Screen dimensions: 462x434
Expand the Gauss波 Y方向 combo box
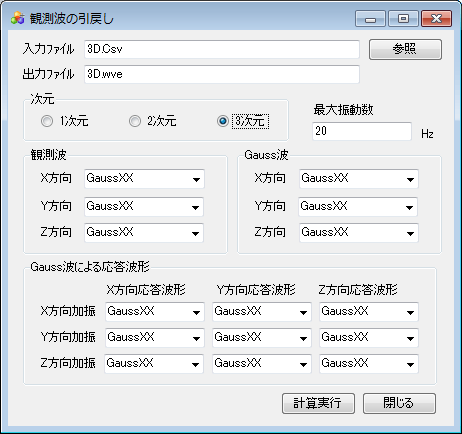point(358,207)
